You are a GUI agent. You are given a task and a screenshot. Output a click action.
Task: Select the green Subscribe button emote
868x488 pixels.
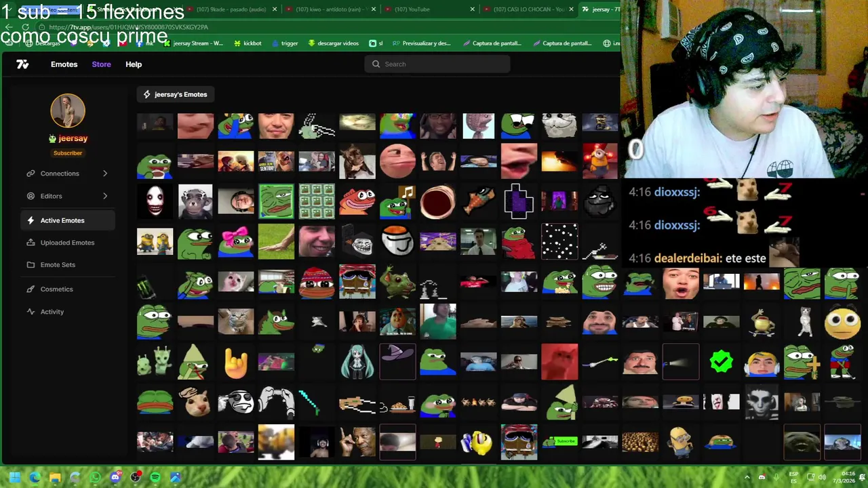(x=559, y=442)
